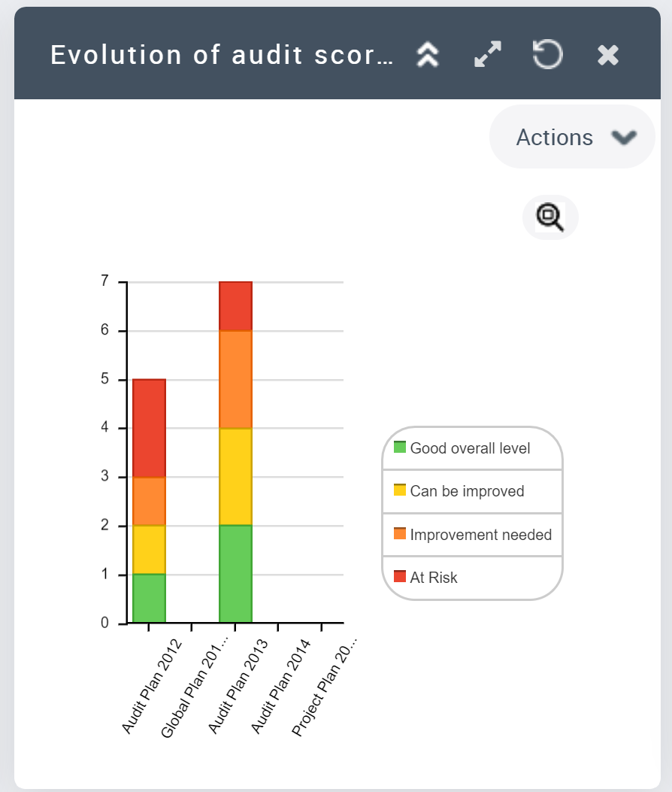Image resolution: width=672 pixels, height=792 pixels.
Task: Toggle the Improvement needed legend entry
Action: click(480, 535)
